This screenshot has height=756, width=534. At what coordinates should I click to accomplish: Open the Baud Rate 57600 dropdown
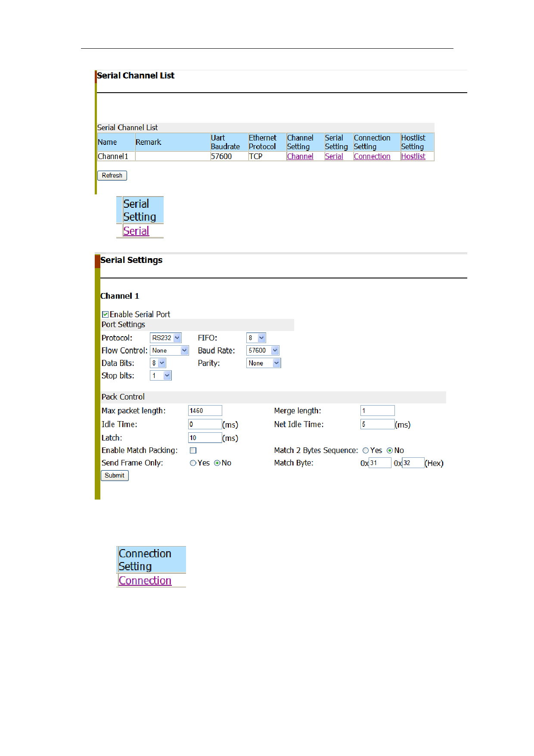[x=263, y=350]
